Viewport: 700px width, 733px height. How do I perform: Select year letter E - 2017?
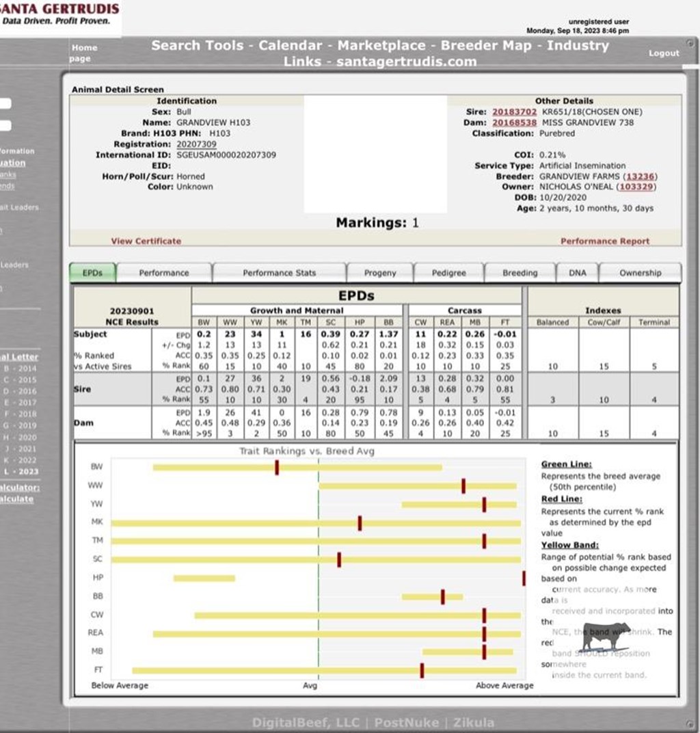(20, 403)
